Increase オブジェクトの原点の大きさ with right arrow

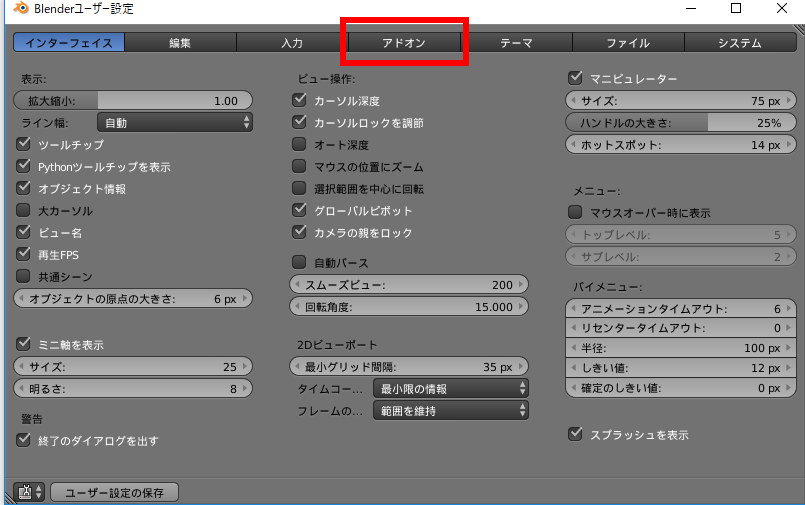point(245,298)
